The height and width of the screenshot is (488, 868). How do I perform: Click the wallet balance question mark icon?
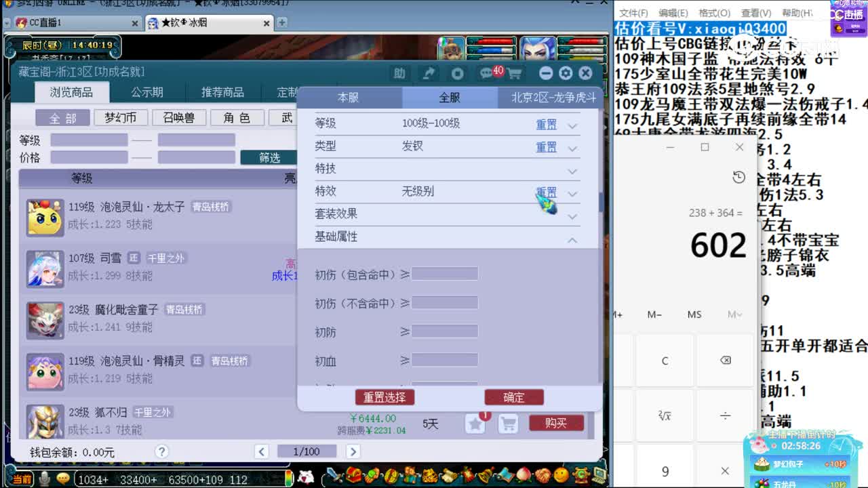pyautogui.click(x=161, y=451)
